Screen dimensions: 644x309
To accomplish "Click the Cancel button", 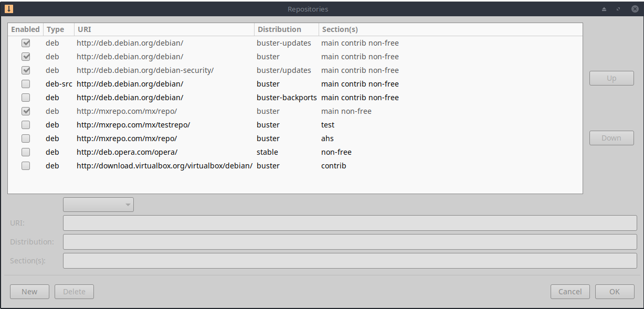I will [x=570, y=292].
